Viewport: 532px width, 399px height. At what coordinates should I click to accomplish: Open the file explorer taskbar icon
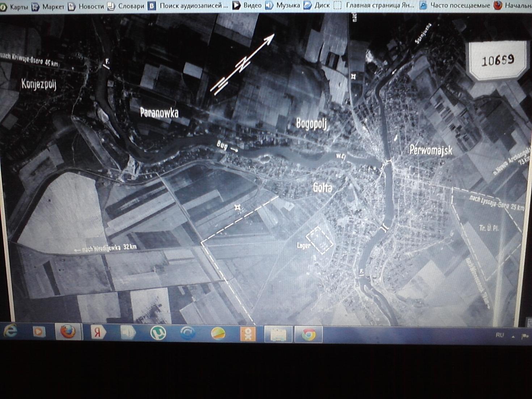(278, 334)
